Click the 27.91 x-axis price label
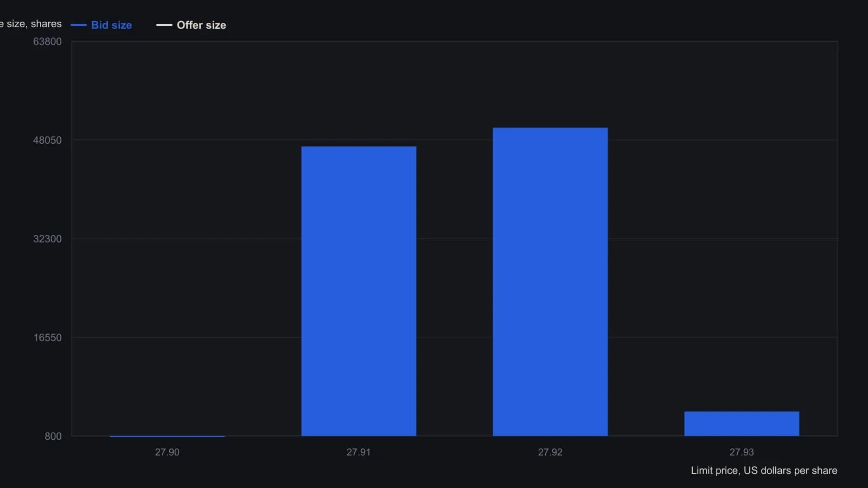Screen dimensions: 868x488 (359, 452)
